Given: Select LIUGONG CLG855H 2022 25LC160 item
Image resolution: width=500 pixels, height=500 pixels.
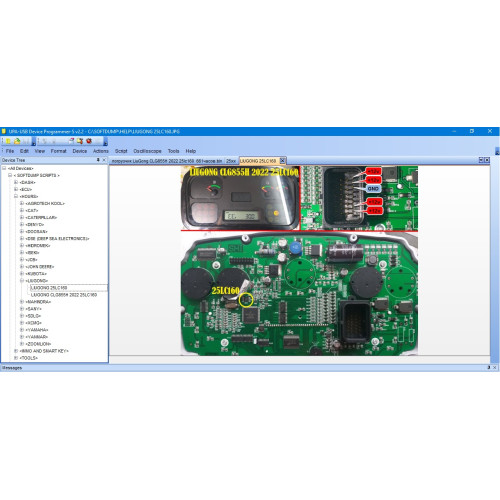Looking at the screenshot, I should coord(64,295).
